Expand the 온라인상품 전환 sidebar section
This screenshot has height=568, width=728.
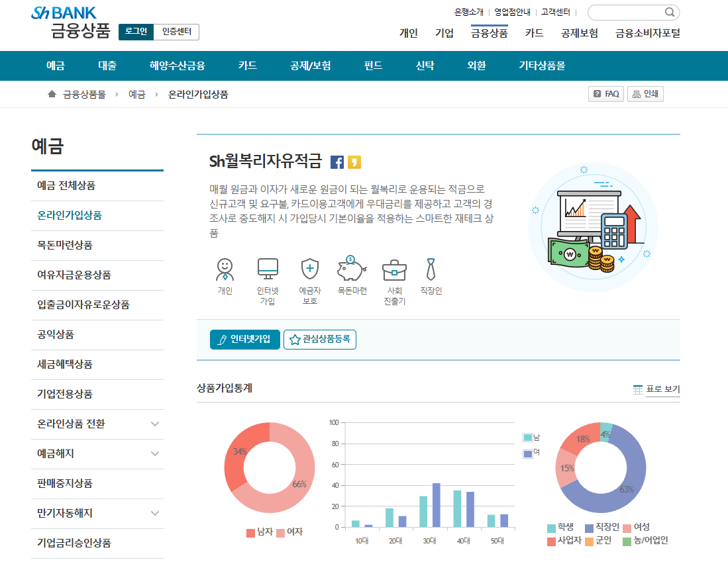click(x=97, y=424)
